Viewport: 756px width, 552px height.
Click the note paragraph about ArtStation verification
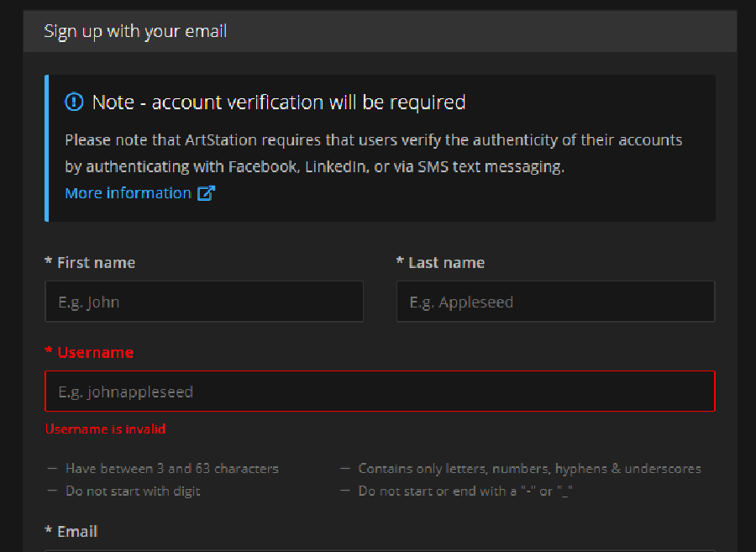(373, 153)
